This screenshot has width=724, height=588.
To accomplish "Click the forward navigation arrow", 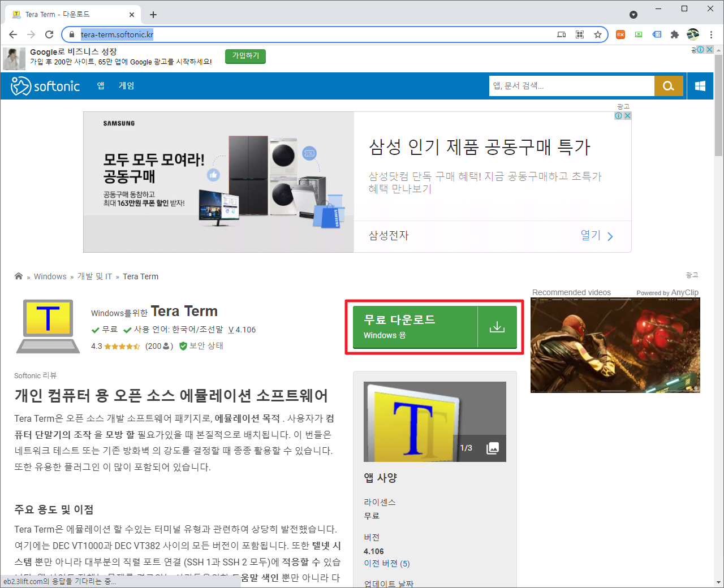I will 31,34.
